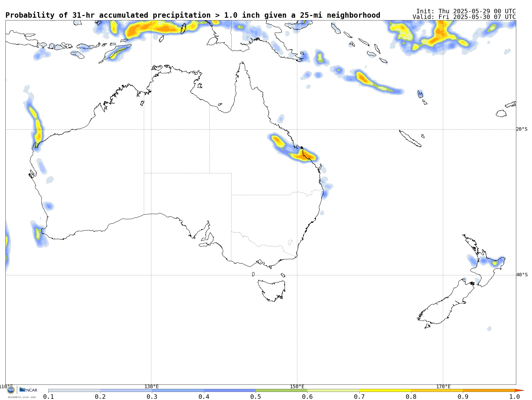
Task: Pick the 0.5–0.6 green colorbar segment
Action: [x=282, y=390]
